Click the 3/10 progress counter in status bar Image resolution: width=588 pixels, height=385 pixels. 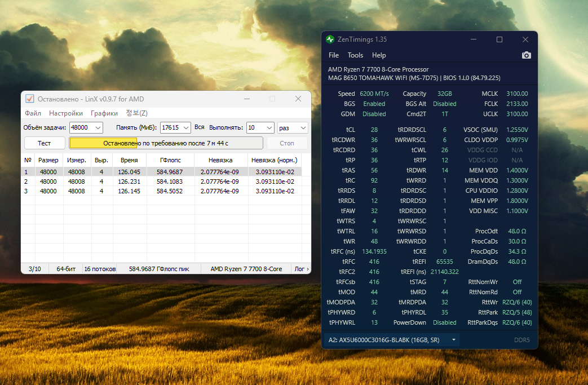coord(35,269)
